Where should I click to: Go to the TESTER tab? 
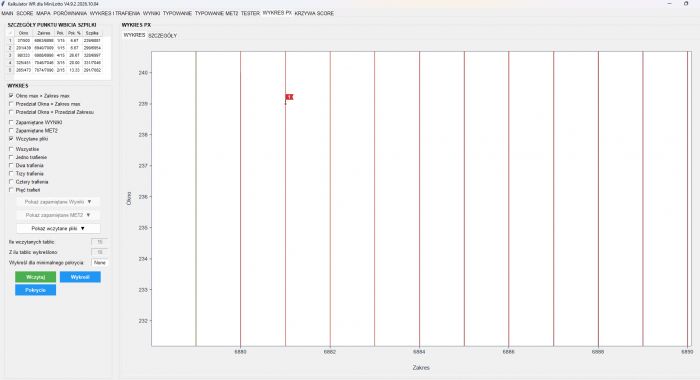tap(250, 13)
